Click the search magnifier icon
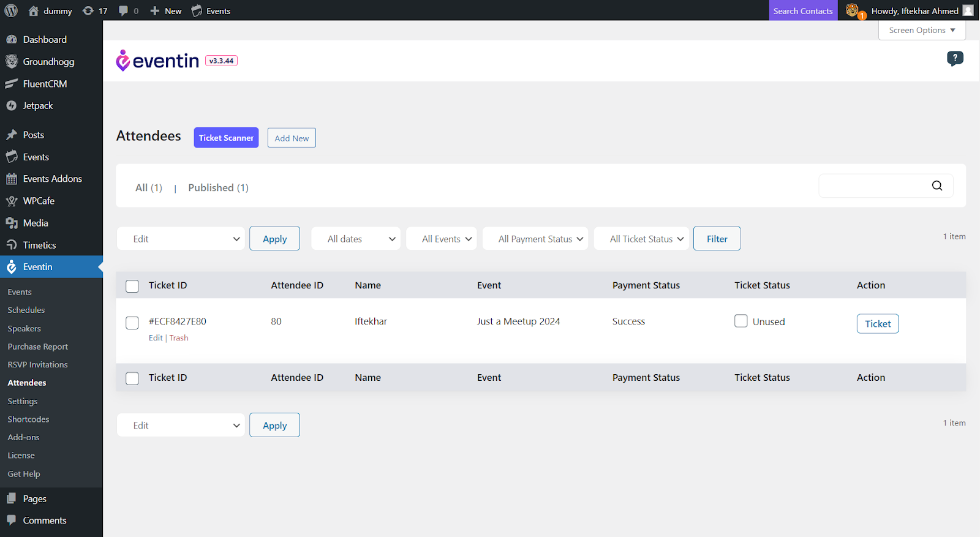 coord(937,186)
